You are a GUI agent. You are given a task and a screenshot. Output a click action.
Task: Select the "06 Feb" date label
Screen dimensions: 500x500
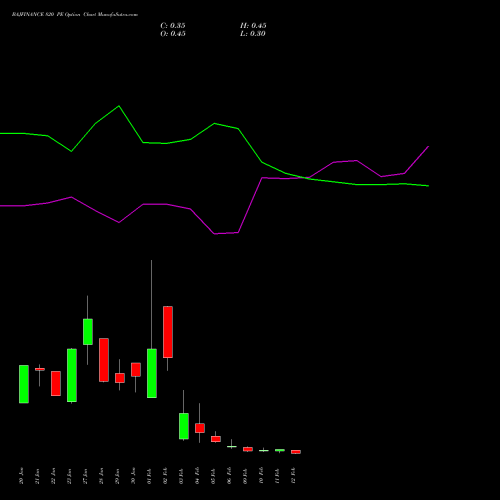click(230, 476)
